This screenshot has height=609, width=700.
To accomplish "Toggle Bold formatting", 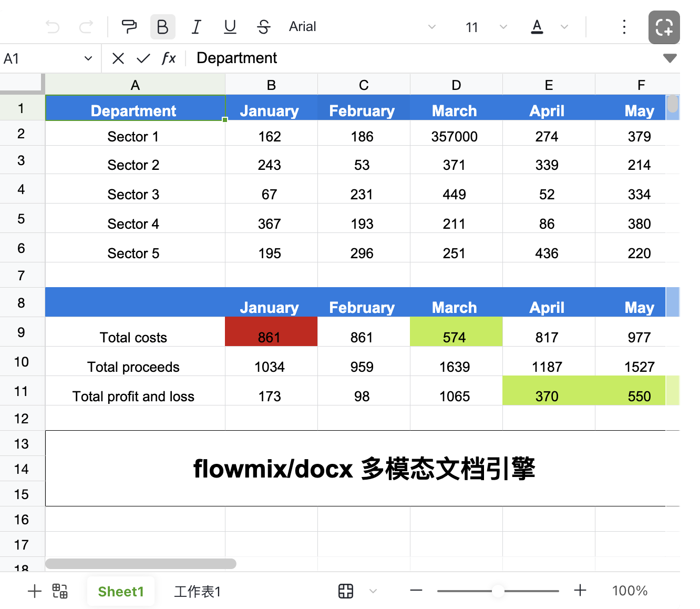I will [162, 27].
